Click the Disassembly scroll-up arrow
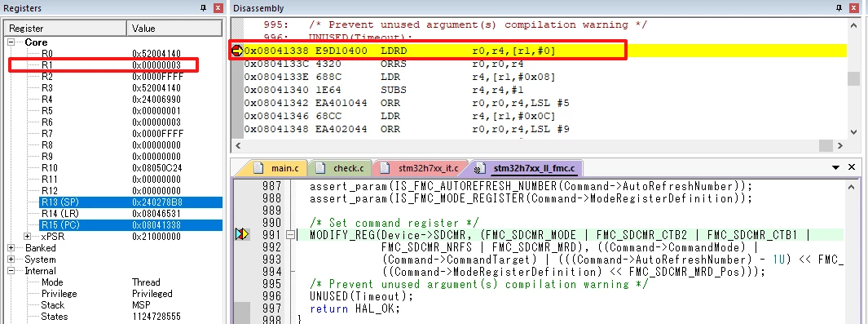The height and width of the screenshot is (324, 868). (x=853, y=25)
